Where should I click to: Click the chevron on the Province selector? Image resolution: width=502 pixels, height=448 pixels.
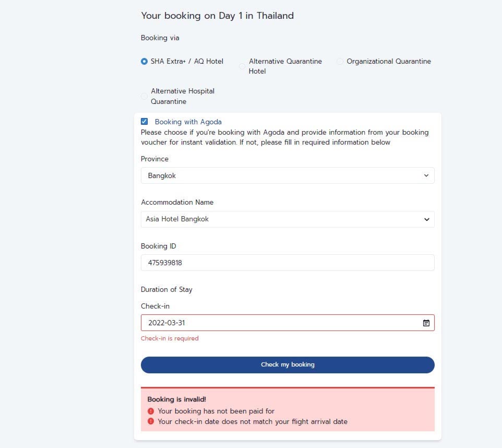point(426,175)
